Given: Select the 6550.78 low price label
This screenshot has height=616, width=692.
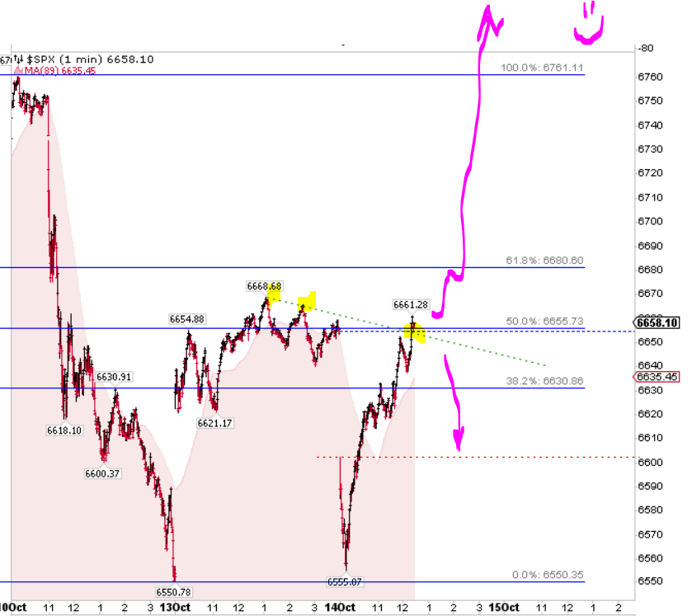Looking at the screenshot, I should tap(173, 592).
